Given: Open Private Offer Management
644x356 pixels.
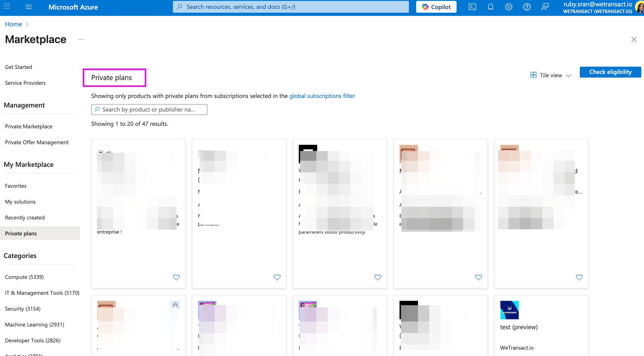Looking at the screenshot, I should click(x=37, y=142).
